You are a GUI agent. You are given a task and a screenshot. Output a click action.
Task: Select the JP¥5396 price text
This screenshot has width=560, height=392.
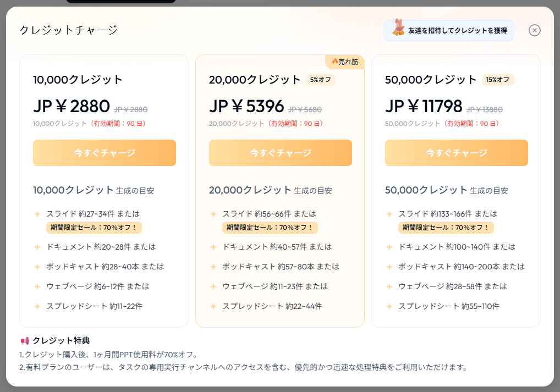(x=246, y=107)
